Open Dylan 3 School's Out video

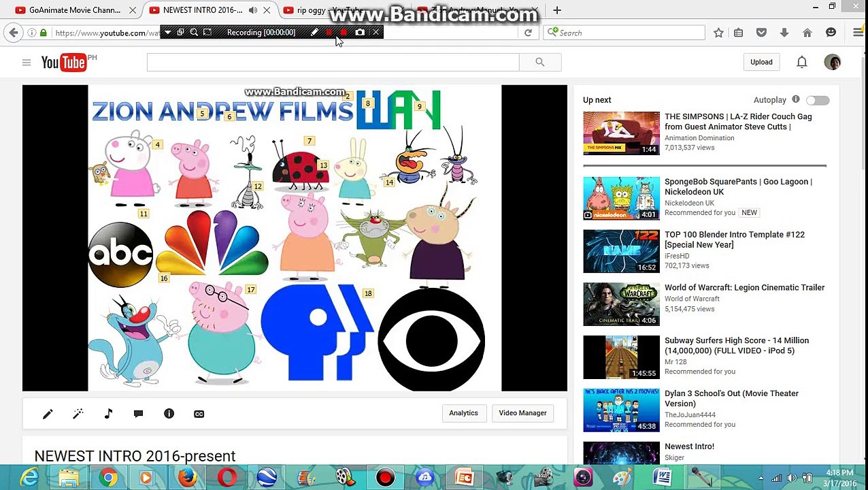(x=731, y=398)
